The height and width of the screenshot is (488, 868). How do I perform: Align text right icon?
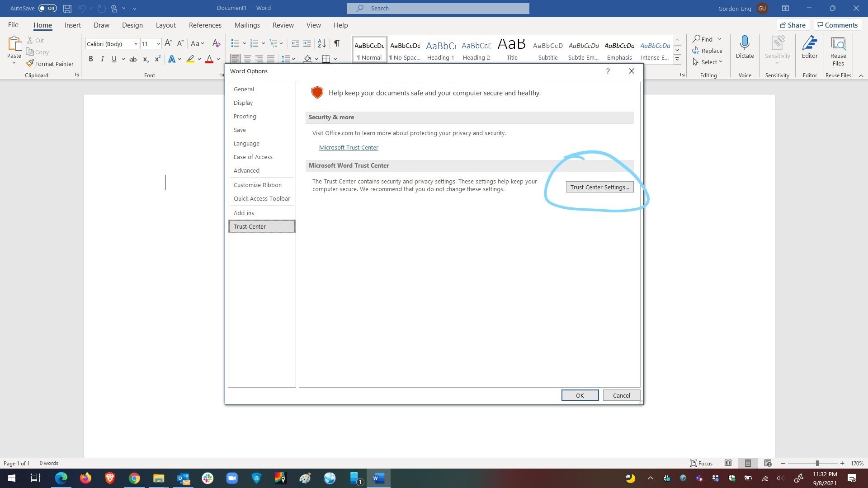pos(259,59)
